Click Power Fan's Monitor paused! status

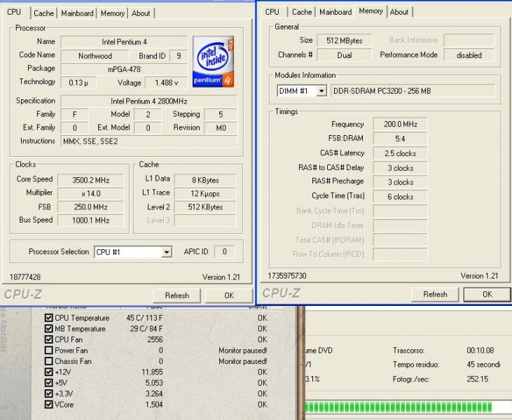tap(242, 350)
